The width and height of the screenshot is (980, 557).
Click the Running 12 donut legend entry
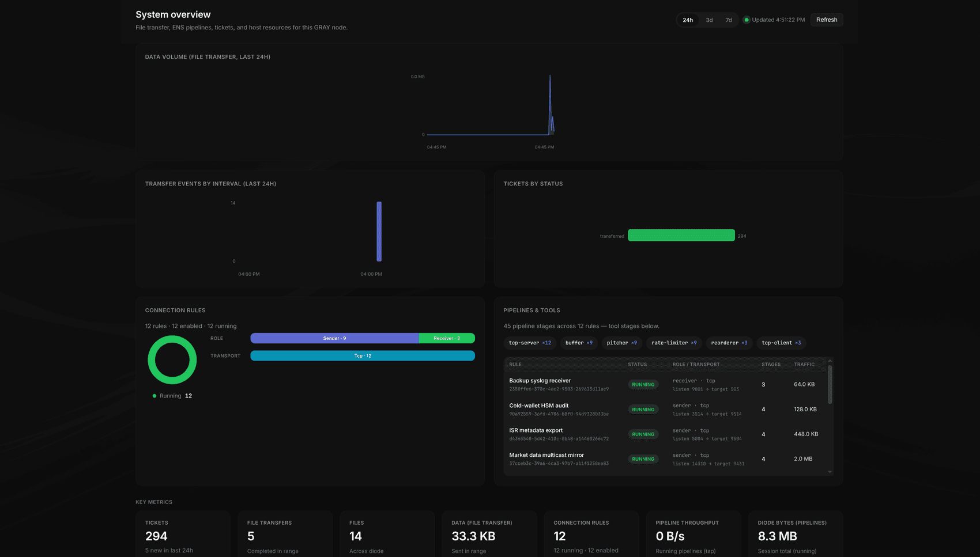click(172, 396)
